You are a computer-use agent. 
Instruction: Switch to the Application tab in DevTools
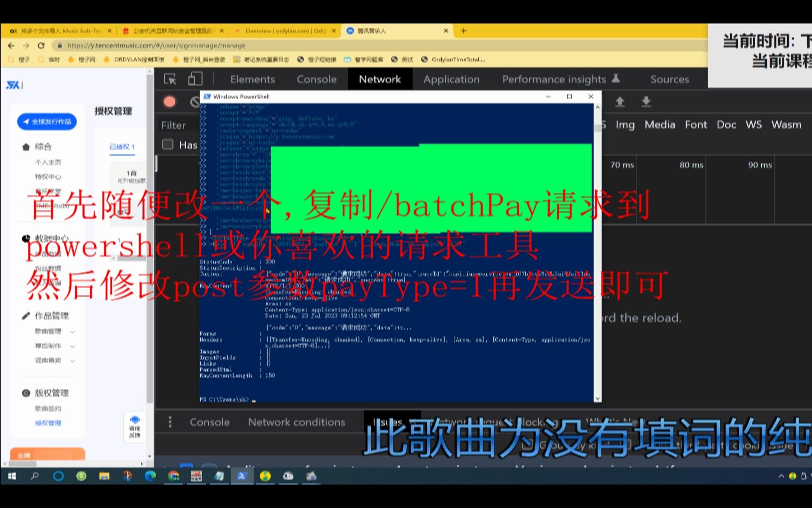(x=451, y=79)
